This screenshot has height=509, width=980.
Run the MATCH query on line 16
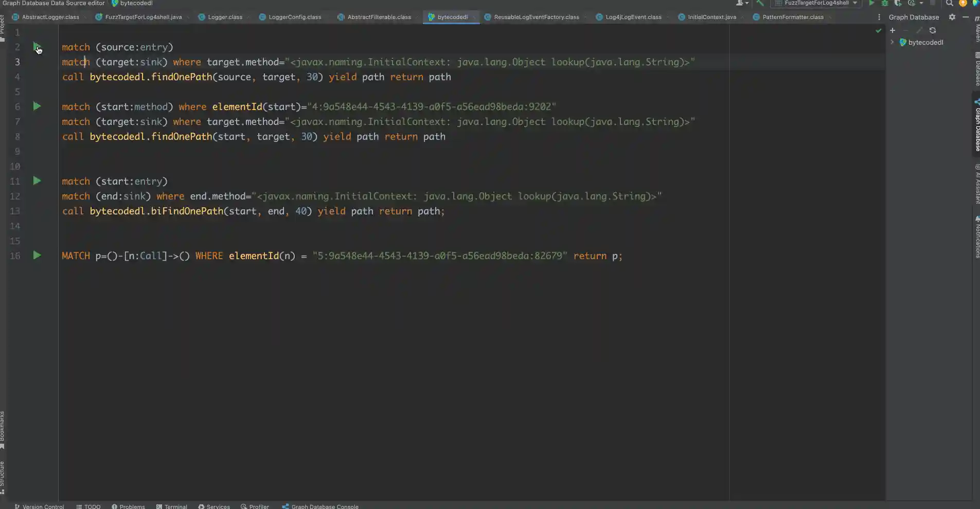click(x=37, y=256)
